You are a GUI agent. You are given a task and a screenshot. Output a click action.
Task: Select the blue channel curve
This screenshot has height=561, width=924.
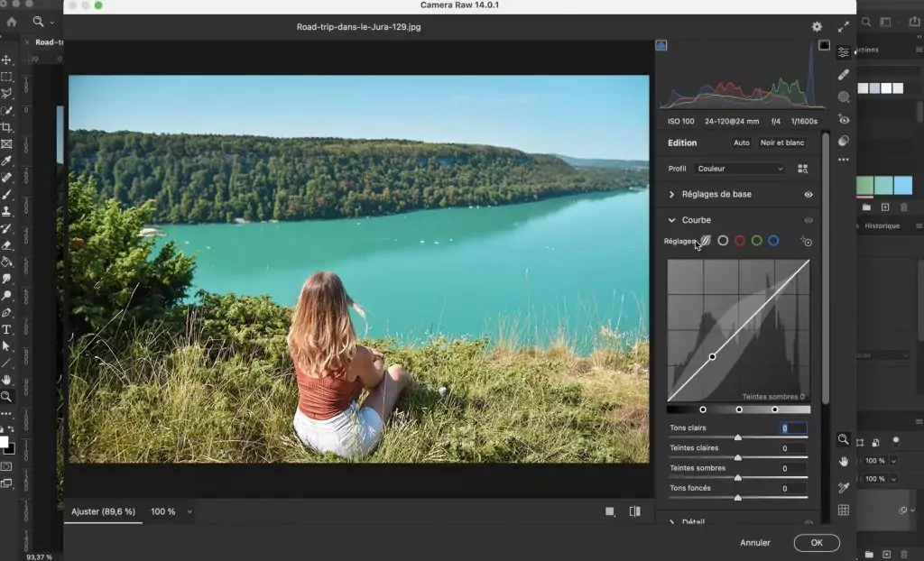(x=773, y=241)
